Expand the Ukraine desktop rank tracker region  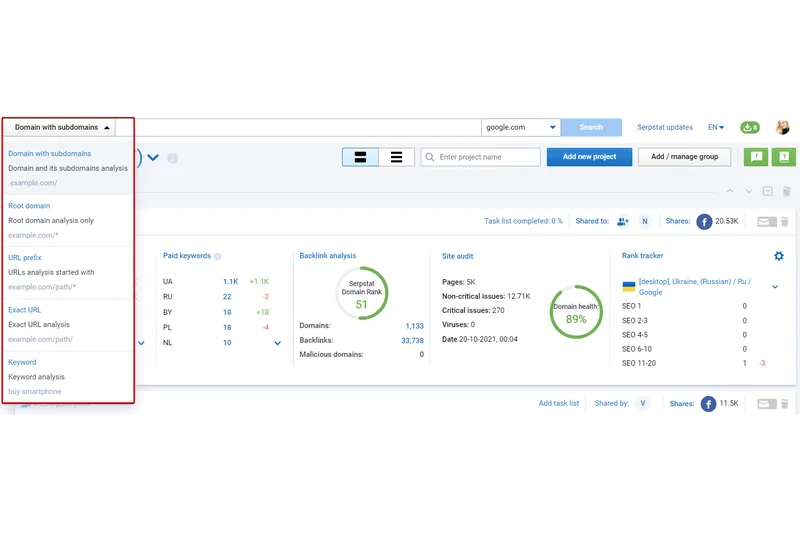tap(775, 287)
